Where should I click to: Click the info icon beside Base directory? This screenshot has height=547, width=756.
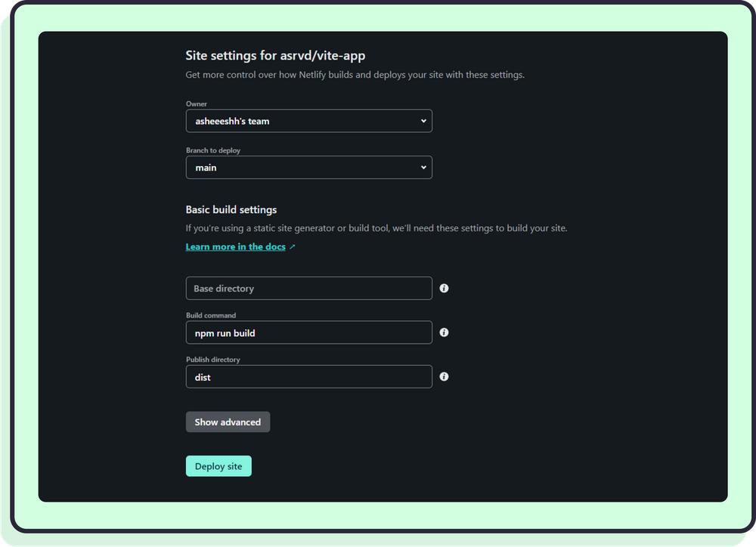click(444, 289)
